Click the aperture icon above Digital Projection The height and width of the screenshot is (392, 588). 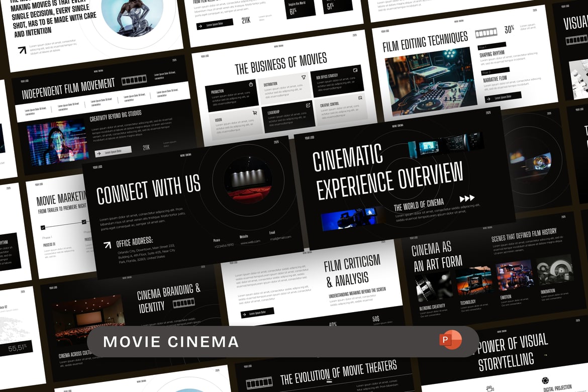point(545,380)
